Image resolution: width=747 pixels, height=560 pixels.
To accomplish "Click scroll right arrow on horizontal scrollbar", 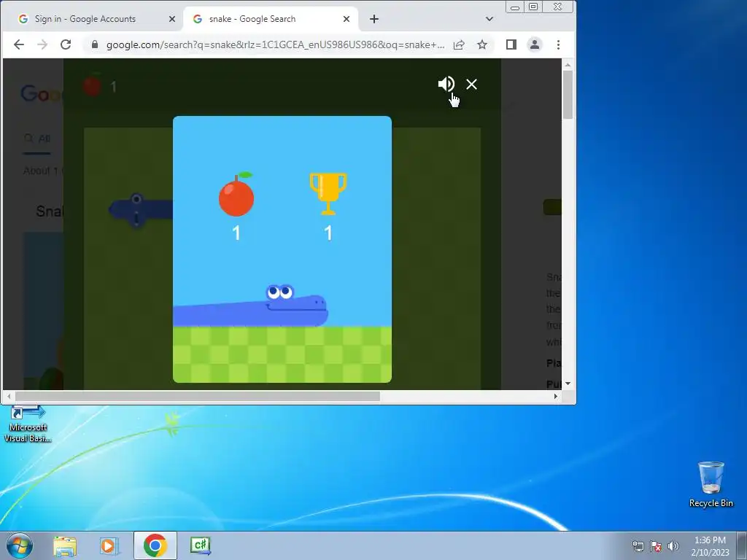I will coord(555,396).
